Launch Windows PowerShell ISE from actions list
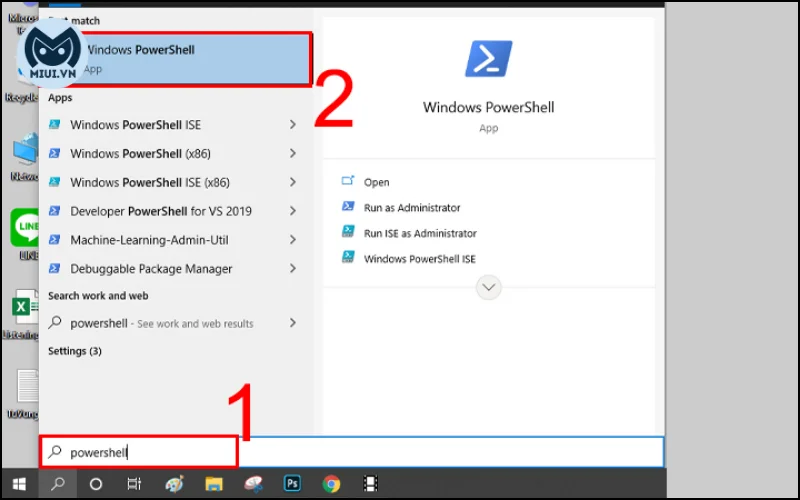The width and height of the screenshot is (800, 500). click(420, 259)
